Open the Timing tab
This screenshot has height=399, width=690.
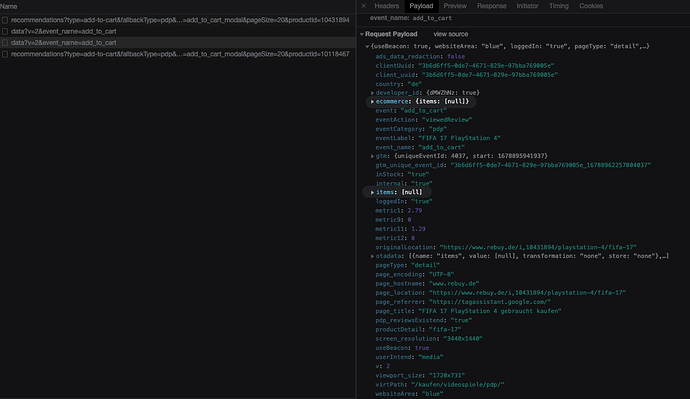tap(558, 6)
